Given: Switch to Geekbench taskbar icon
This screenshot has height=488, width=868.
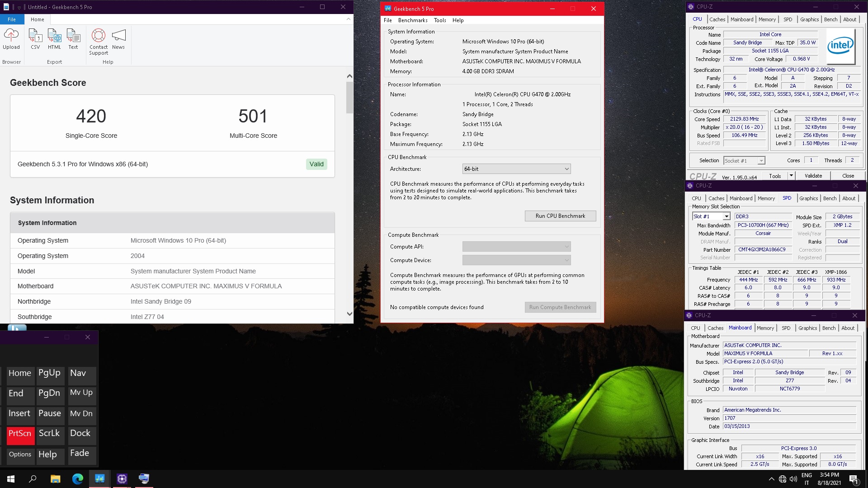Looking at the screenshot, I should click(x=100, y=479).
